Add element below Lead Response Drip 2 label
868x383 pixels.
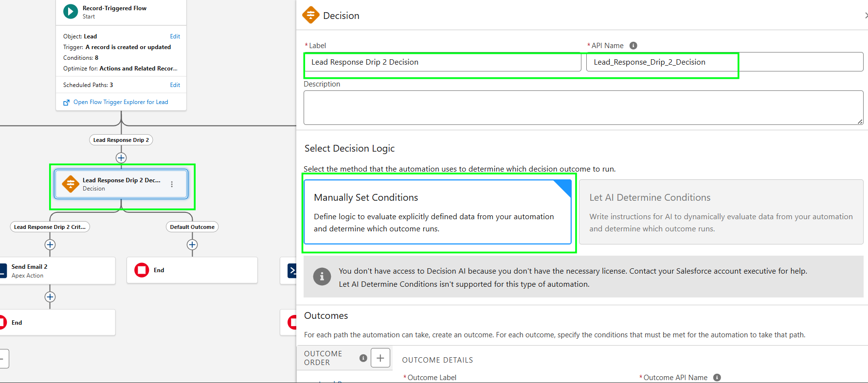coord(121,158)
